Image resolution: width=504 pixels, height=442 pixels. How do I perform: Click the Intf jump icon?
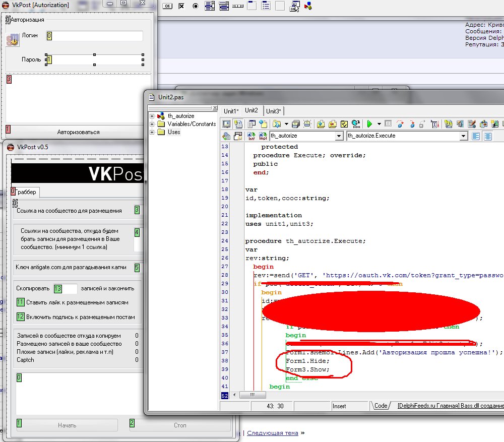(x=251, y=136)
